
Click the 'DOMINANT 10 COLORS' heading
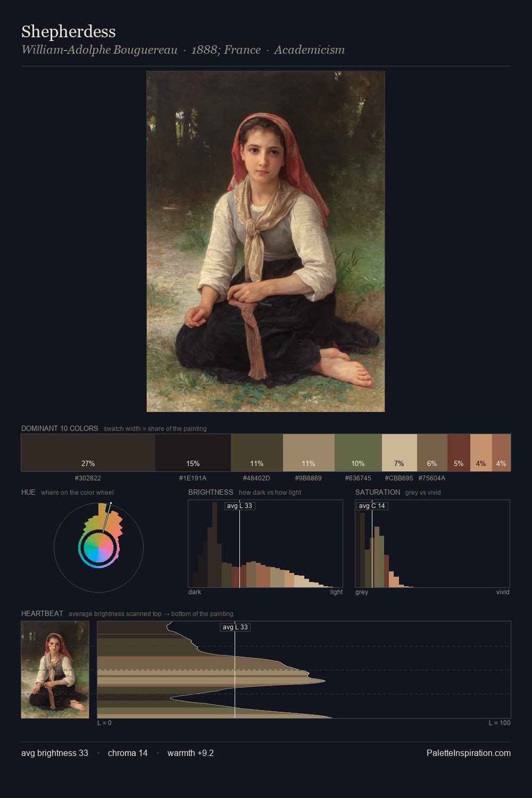[x=60, y=428]
